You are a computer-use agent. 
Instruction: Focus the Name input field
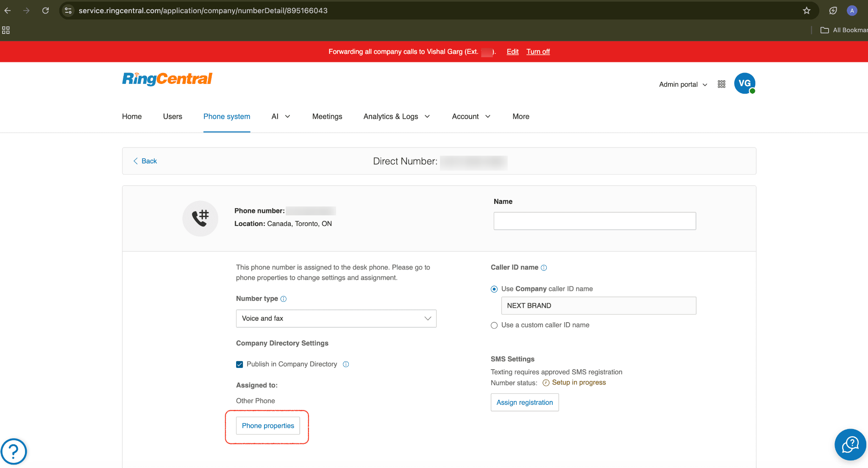(595, 221)
